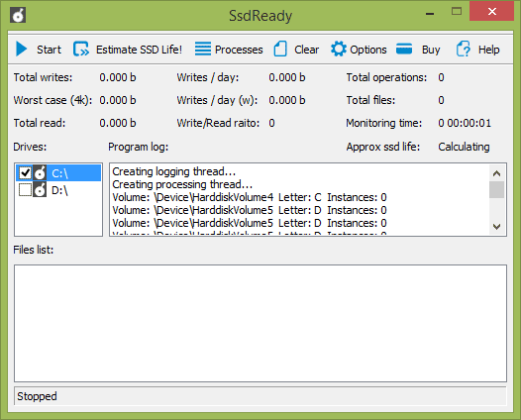The image size is (521, 420).
Task: Click the Monitoring time value 0 00:00:01
Action: (x=465, y=123)
